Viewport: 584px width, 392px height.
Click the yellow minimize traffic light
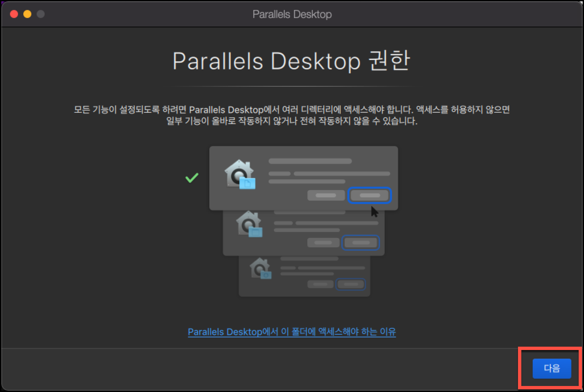coord(27,14)
